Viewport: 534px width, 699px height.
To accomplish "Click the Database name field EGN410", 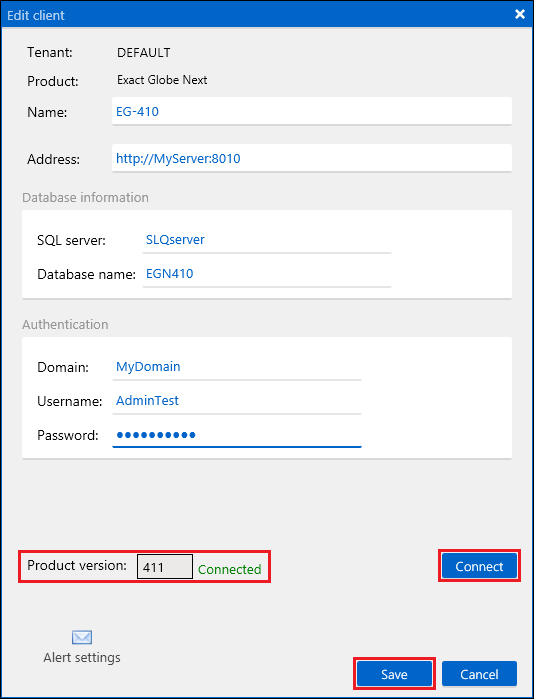I will [267, 274].
